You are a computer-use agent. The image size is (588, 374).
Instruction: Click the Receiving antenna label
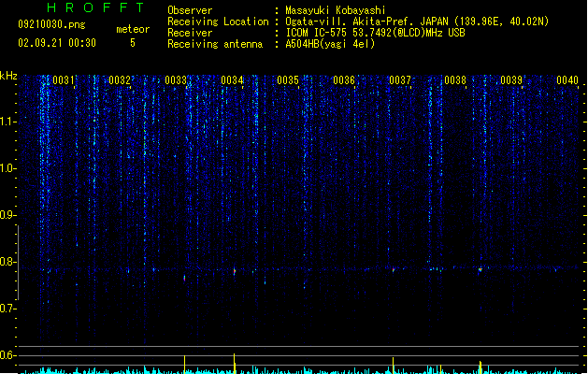(215, 44)
